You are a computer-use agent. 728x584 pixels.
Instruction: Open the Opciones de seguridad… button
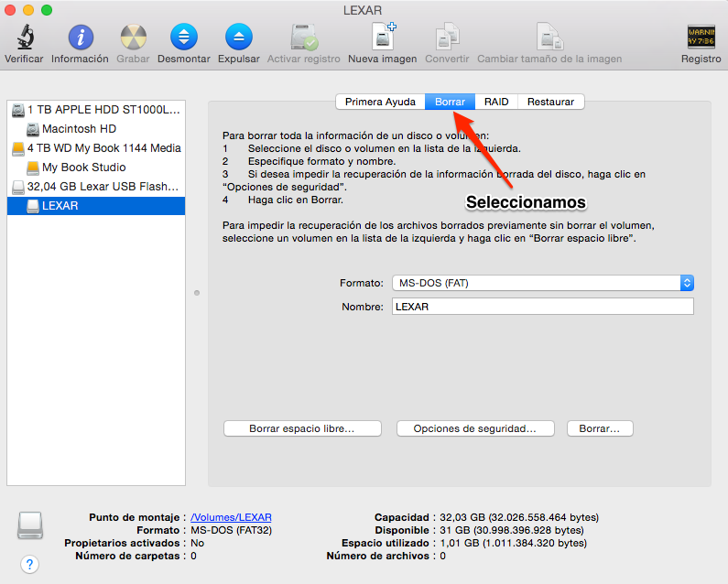coord(475,428)
